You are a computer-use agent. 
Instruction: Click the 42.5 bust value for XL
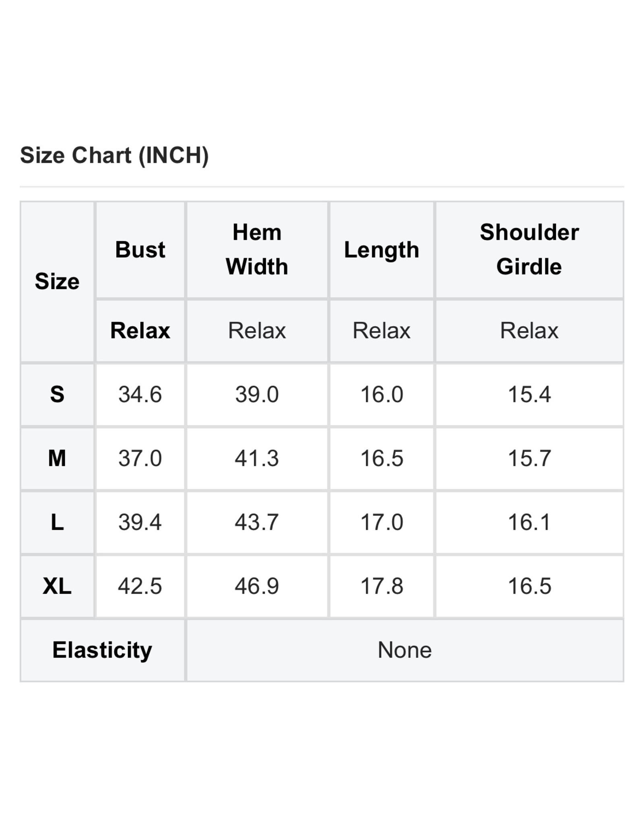(140, 586)
